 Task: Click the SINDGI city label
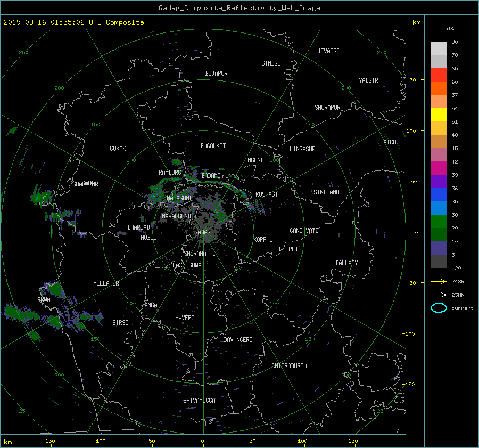click(271, 63)
